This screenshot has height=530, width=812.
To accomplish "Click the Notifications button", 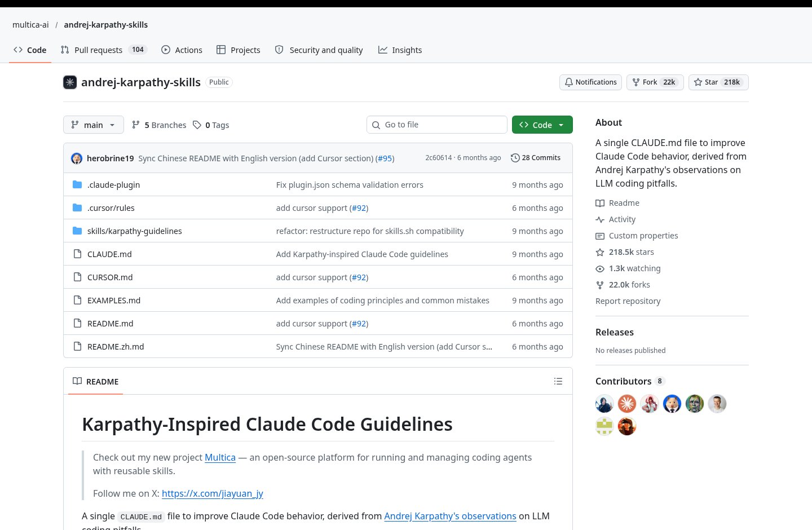I will [x=590, y=82].
